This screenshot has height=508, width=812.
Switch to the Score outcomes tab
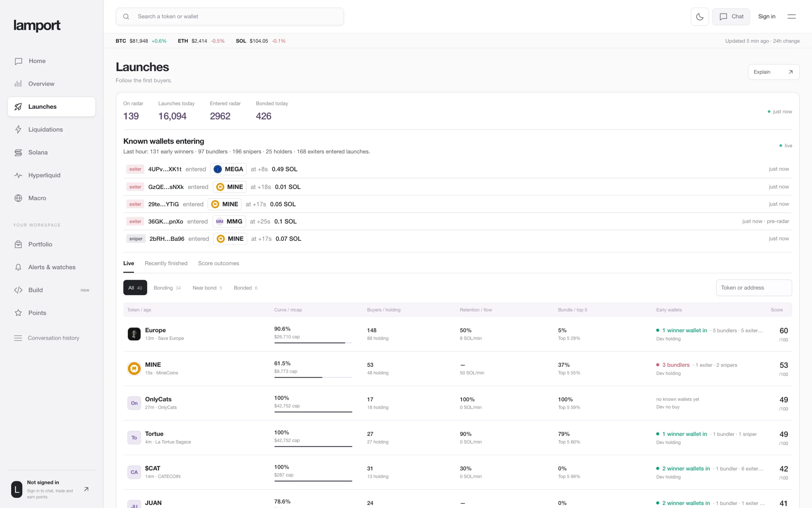(x=219, y=263)
